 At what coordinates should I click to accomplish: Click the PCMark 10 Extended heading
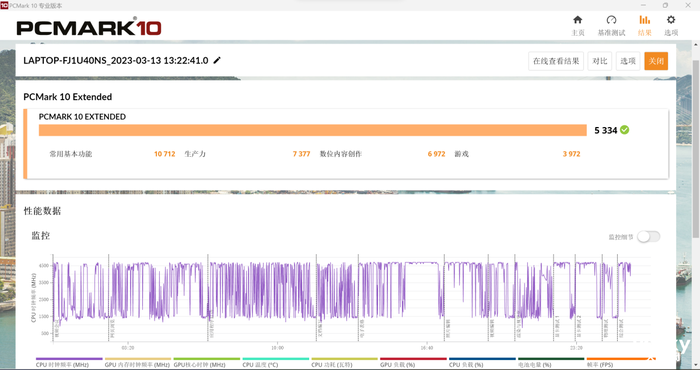click(67, 97)
